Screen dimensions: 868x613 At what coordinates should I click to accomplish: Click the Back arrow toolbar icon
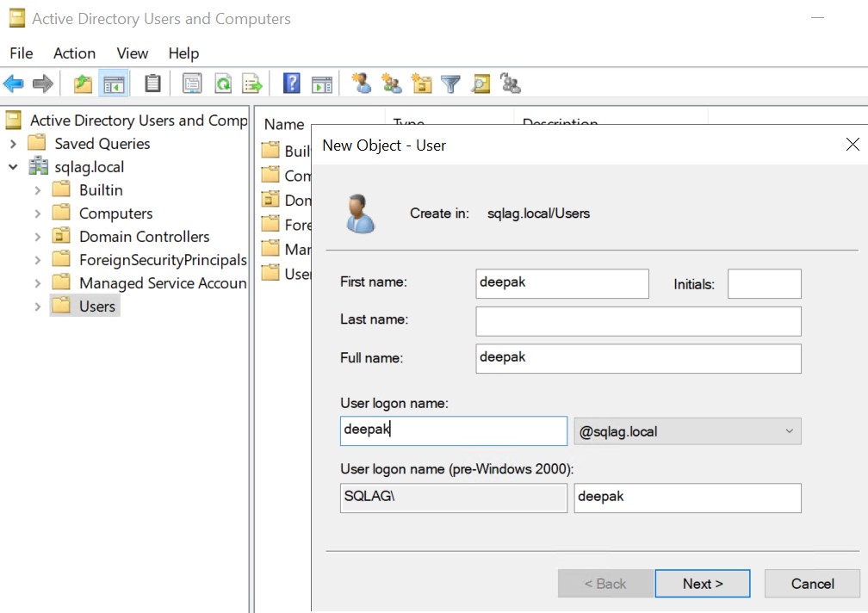[x=13, y=84]
